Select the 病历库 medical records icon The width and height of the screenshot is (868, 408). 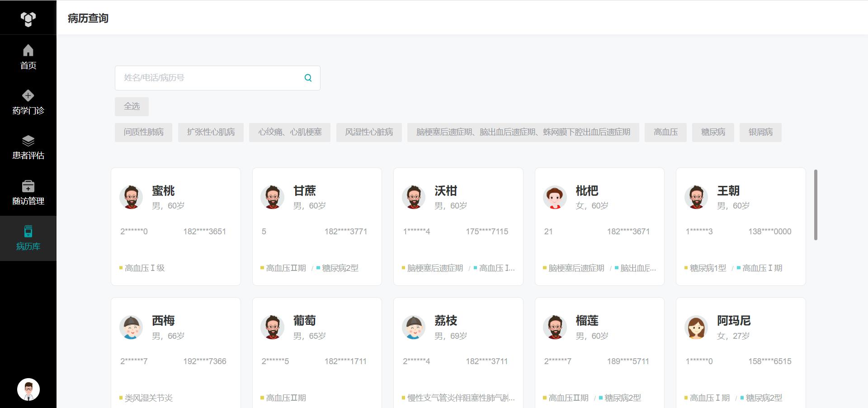(x=28, y=232)
